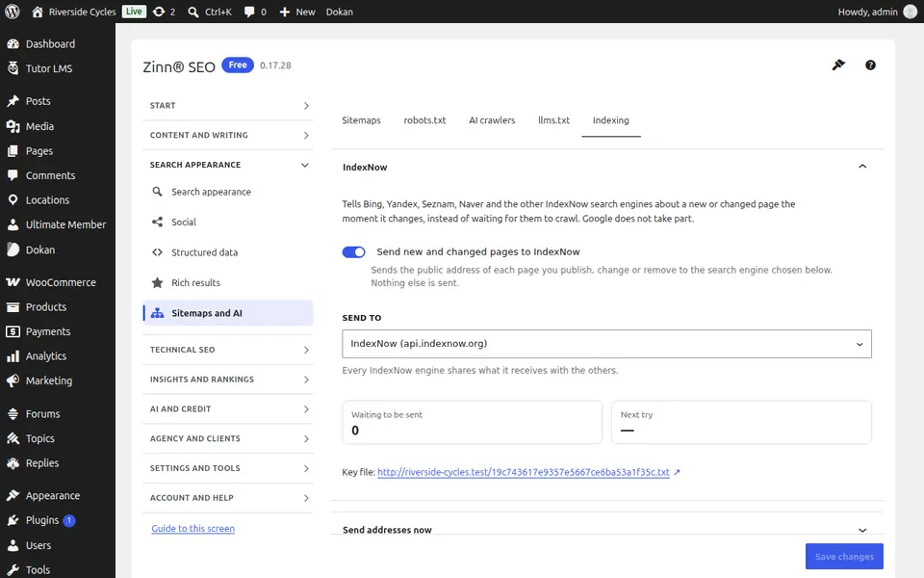Open the IndexNow key file link
924x578 pixels.
click(x=524, y=472)
